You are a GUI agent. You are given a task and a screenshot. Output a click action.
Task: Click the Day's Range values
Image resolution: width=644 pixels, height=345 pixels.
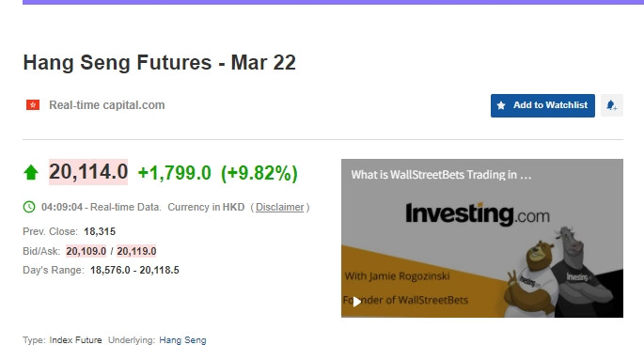tap(134, 270)
